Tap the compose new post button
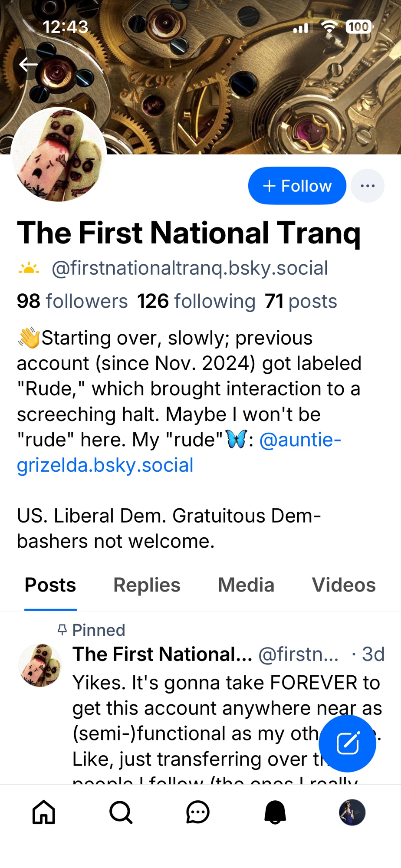The image size is (401, 868). [347, 743]
